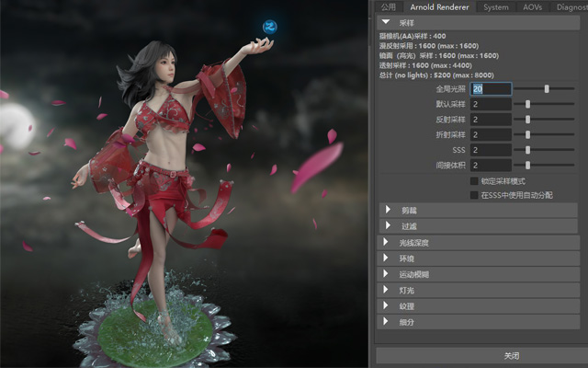This screenshot has height=368, width=588.
Task: Click the 全局光照 slider handle
Action: tap(547, 88)
